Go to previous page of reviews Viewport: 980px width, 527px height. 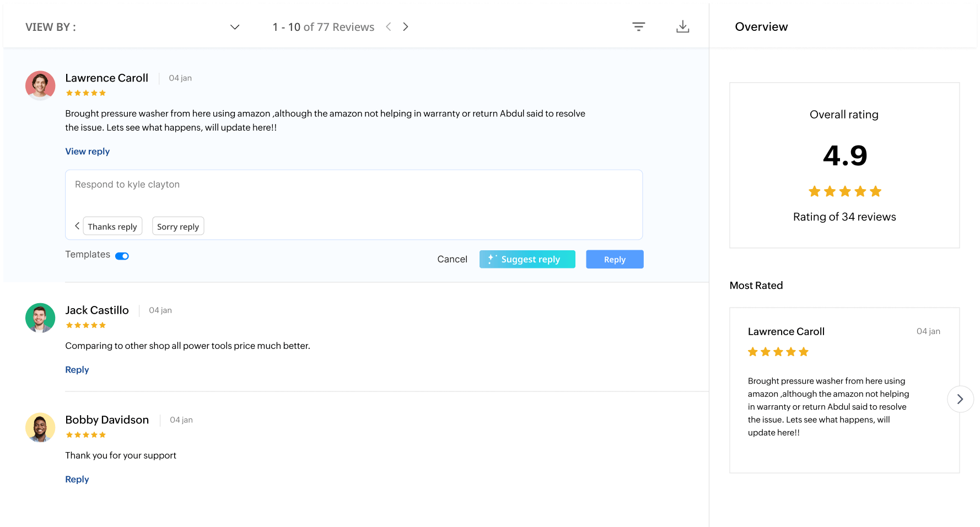[x=389, y=27]
